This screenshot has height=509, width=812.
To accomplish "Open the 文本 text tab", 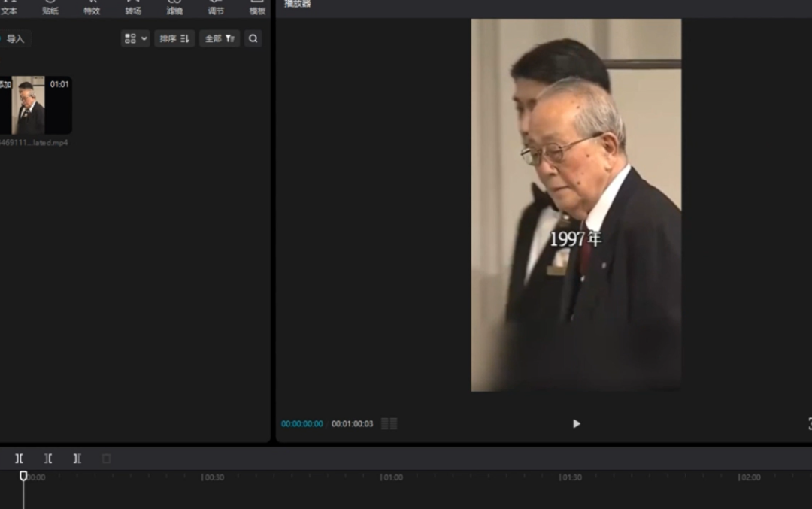I will coord(9,8).
